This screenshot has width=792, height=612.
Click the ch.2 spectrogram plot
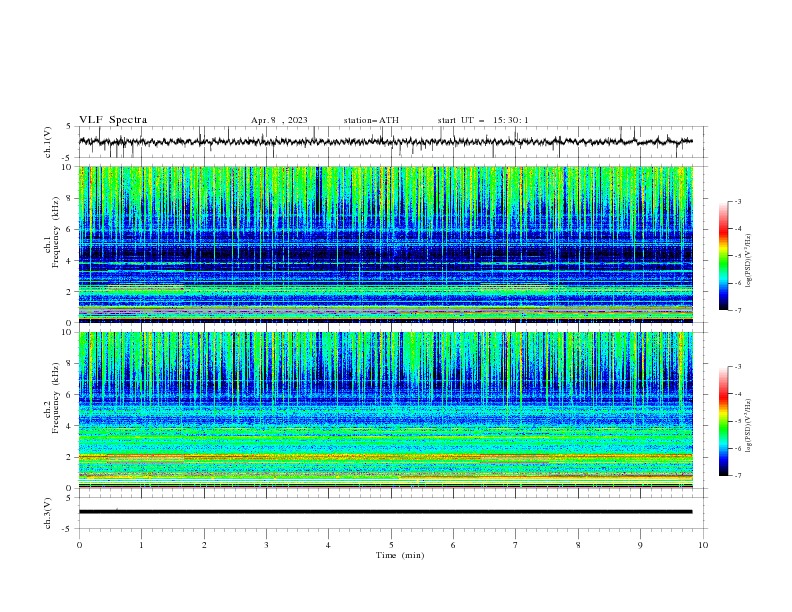(x=386, y=410)
